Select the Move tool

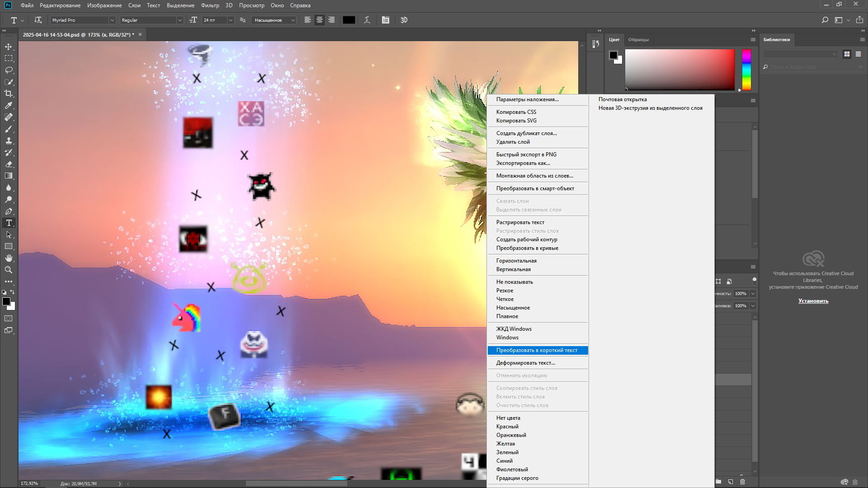9,47
